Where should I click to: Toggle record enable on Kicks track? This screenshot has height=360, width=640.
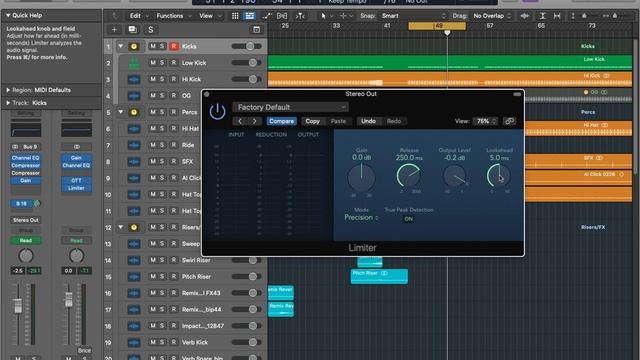click(174, 46)
